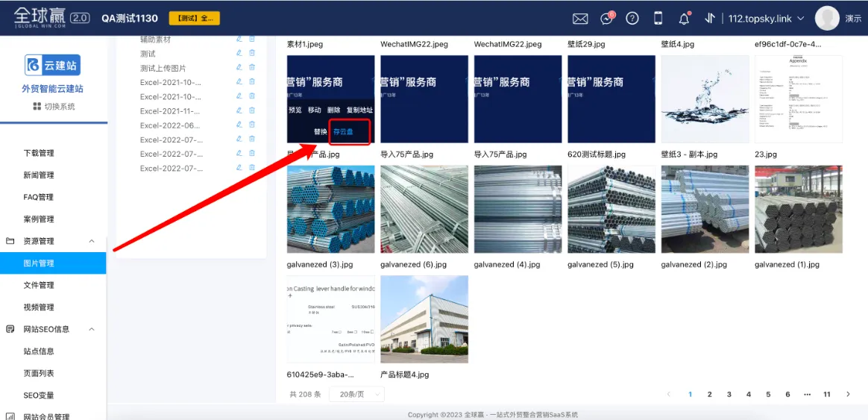
Task: Go to page 3 in pagination
Action: pyautogui.click(x=729, y=395)
